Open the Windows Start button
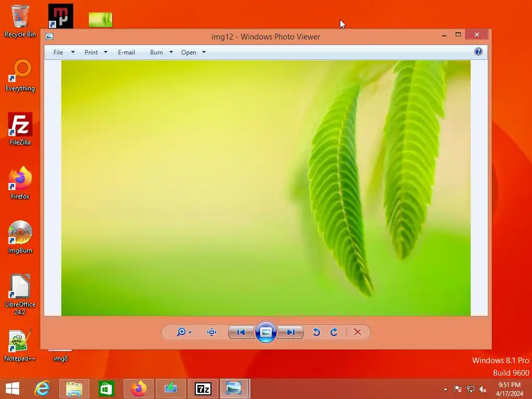 coord(12,389)
